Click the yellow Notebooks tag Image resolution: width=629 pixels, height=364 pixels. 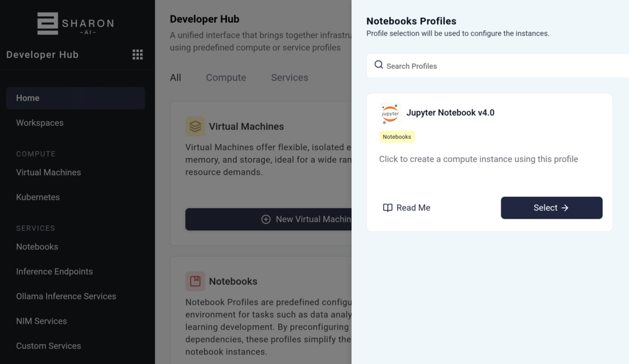click(397, 137)
